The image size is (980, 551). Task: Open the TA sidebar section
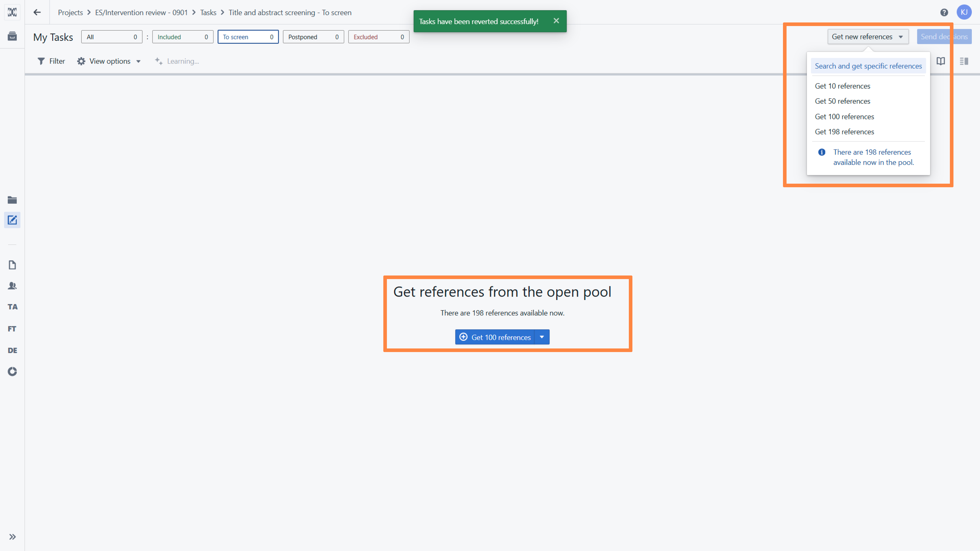(x=12, y=306)
